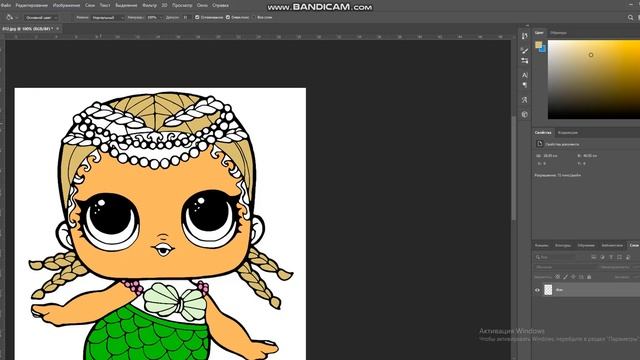Viewport: 640px width, 360px height.
Task: Switch to the Слои layers tab
Action: click(x=634, y=245)
